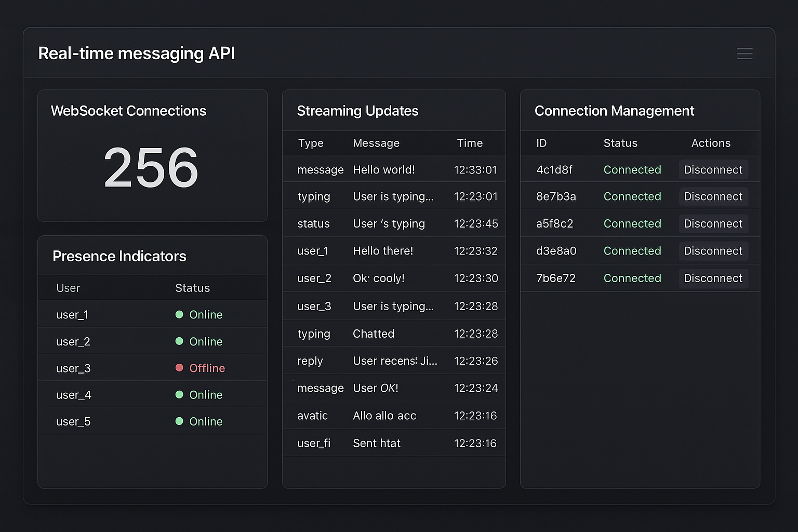Click the 'Hello there!' message from user_1
Screen dimensions: 798x532
point(383,251)
